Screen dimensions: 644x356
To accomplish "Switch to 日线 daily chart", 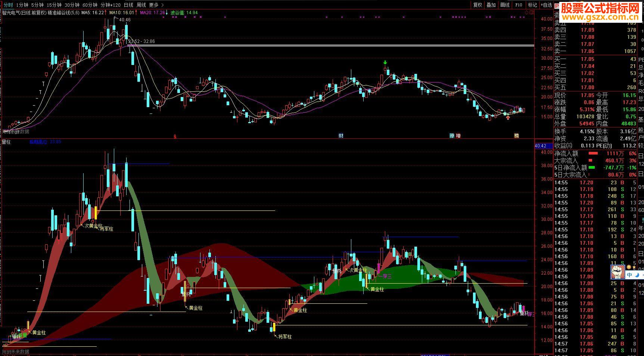I will [128, 5].
